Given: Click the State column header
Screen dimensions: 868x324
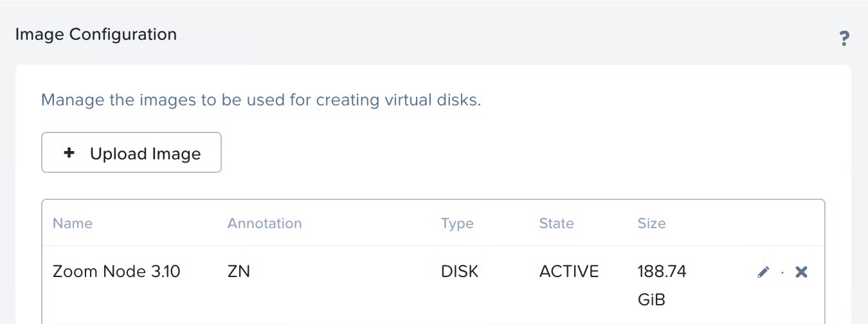Looking at the screenshot, I should click(556, 224).
